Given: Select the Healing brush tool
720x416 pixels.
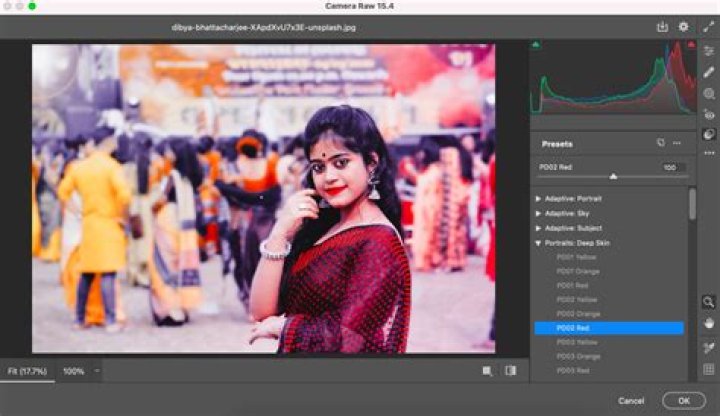Looking at the screenshot, I should (709, 72).
